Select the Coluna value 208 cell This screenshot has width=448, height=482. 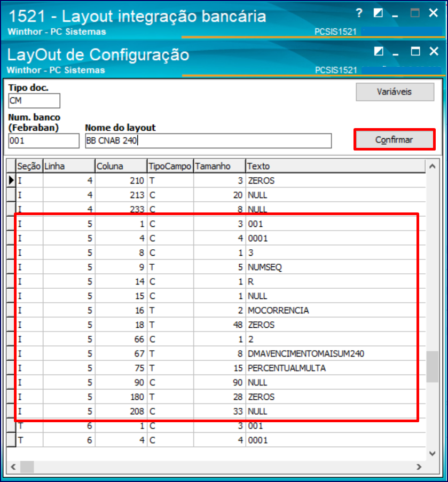coord(121,412)
